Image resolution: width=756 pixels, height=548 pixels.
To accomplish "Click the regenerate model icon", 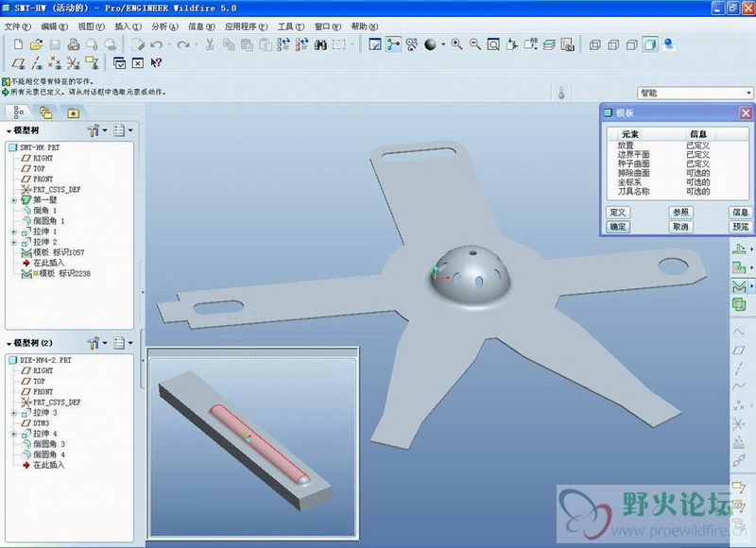I will pos(283,44).
